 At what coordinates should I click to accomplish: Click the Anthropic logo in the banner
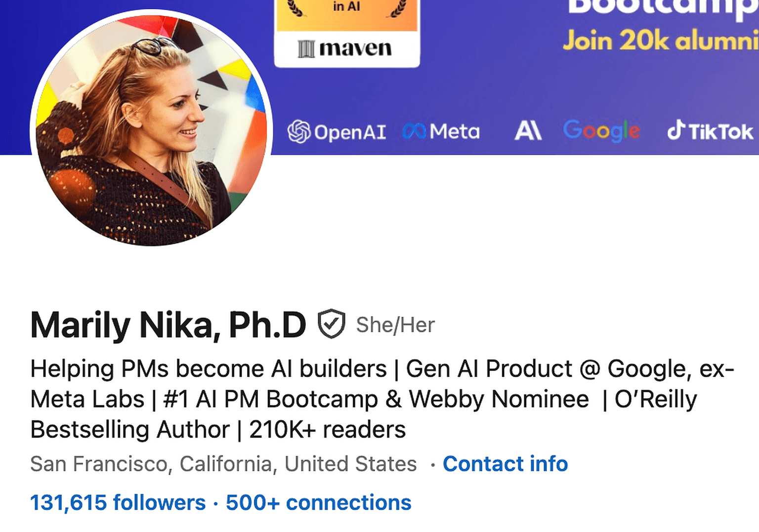(x=528, y=131)
